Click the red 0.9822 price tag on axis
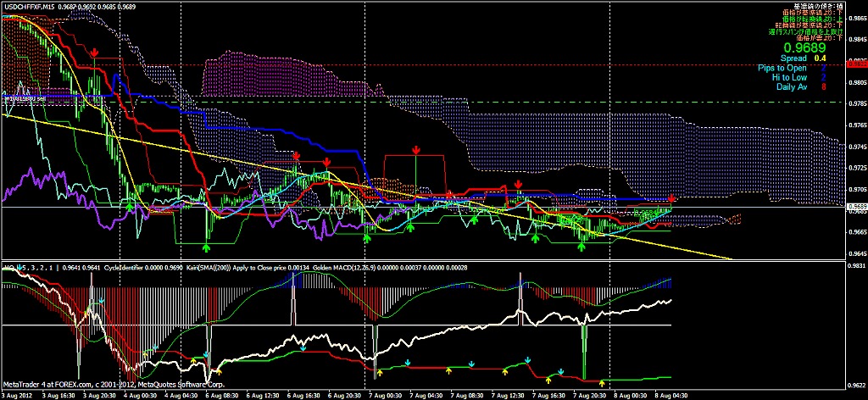 [x=855, y=64]
